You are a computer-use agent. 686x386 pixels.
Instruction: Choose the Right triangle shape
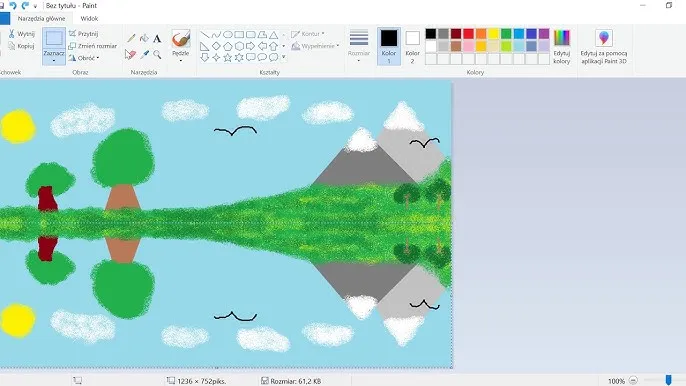[x=204, y=46]
